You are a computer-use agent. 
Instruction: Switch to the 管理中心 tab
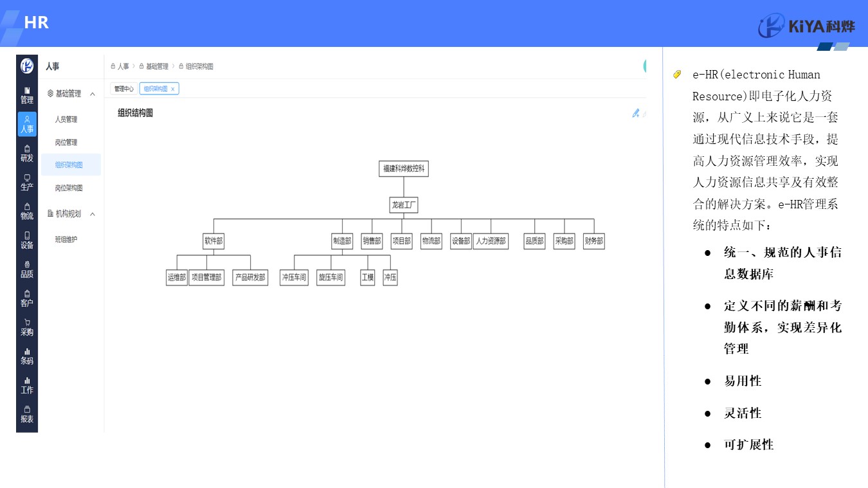(x=123, y=89)
